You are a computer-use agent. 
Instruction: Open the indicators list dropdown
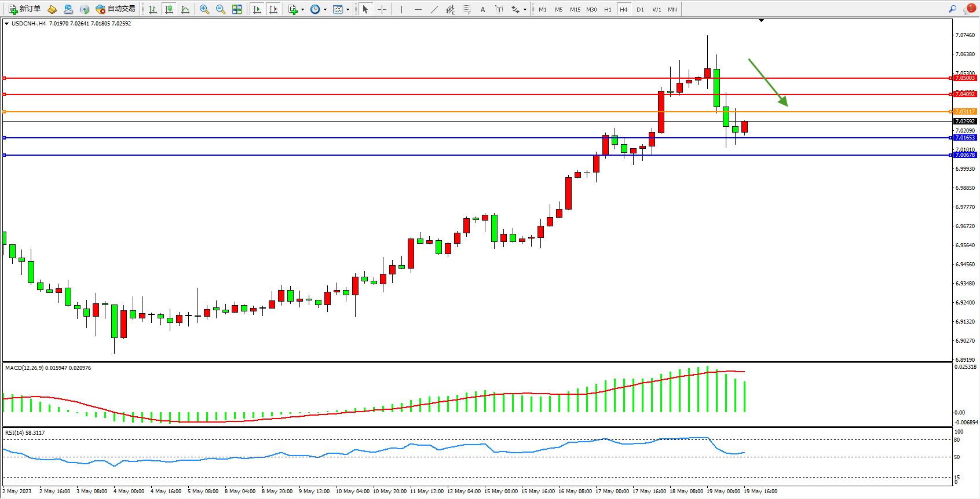click(296, 9)
